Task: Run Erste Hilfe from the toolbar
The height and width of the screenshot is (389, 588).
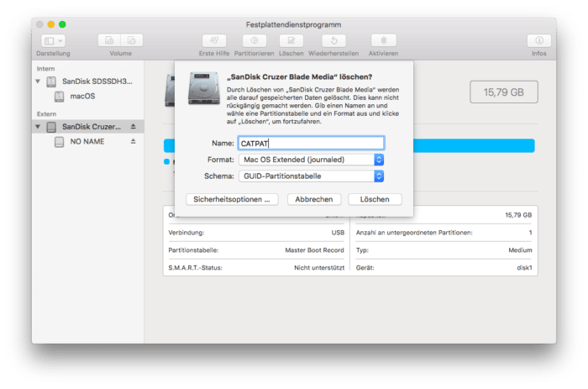Action: [214, 40]
